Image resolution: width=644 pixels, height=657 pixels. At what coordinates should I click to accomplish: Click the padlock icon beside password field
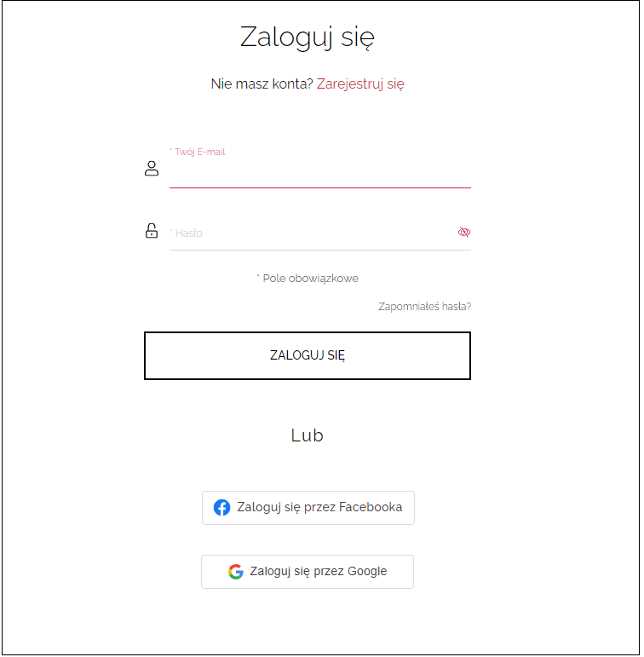[152, 231]
